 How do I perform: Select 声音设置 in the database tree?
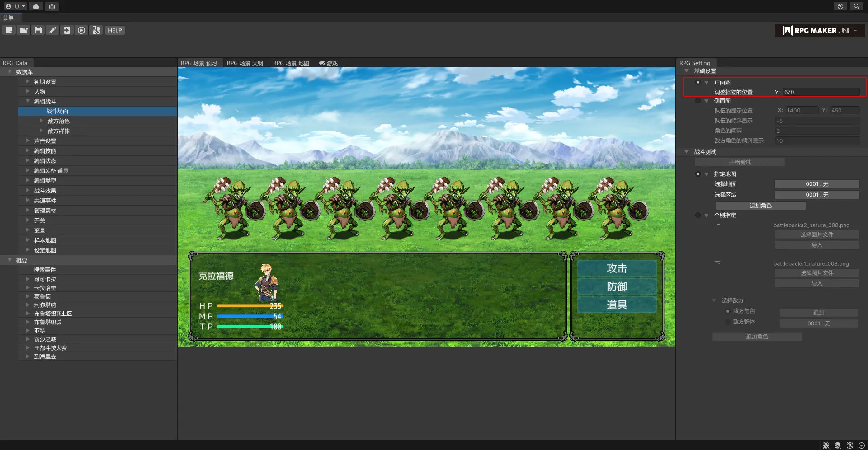click(45, 141)
